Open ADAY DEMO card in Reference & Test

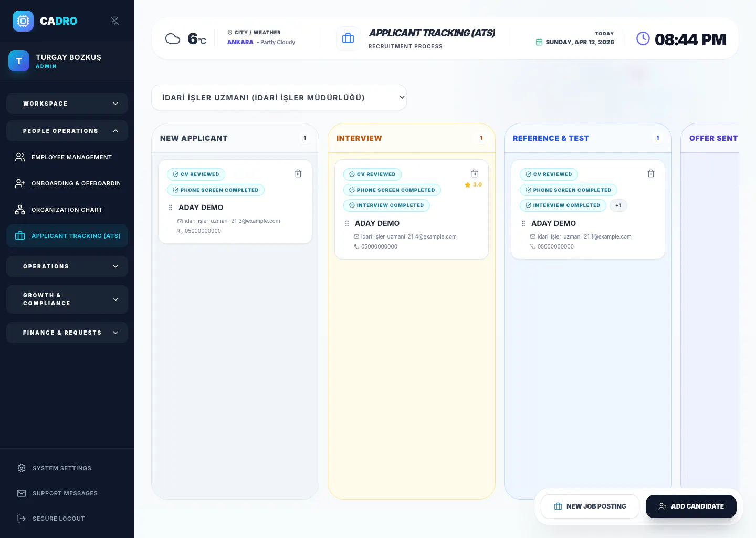pos(588,210)
